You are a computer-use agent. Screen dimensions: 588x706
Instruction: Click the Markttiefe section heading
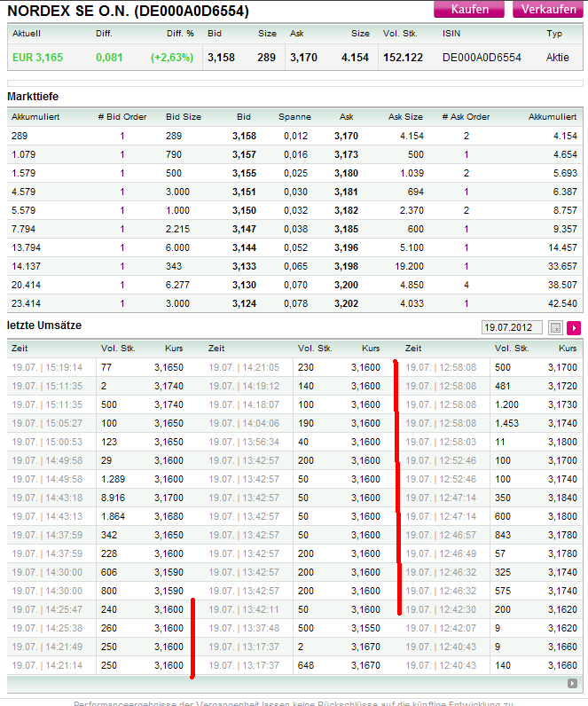(33, 97)
